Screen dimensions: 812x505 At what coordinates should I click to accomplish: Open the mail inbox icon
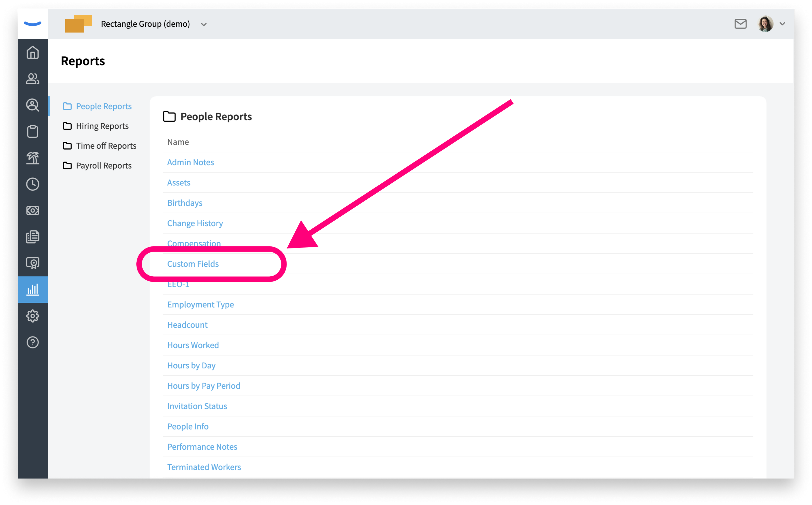740,24
